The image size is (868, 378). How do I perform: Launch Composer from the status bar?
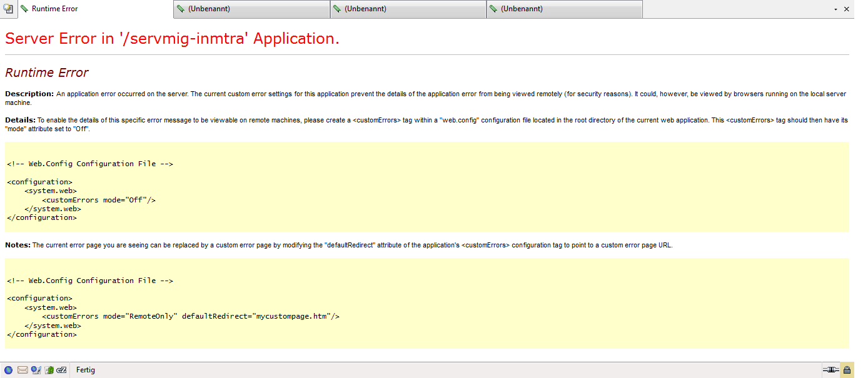pyautogui.click(x=36, y=370)
